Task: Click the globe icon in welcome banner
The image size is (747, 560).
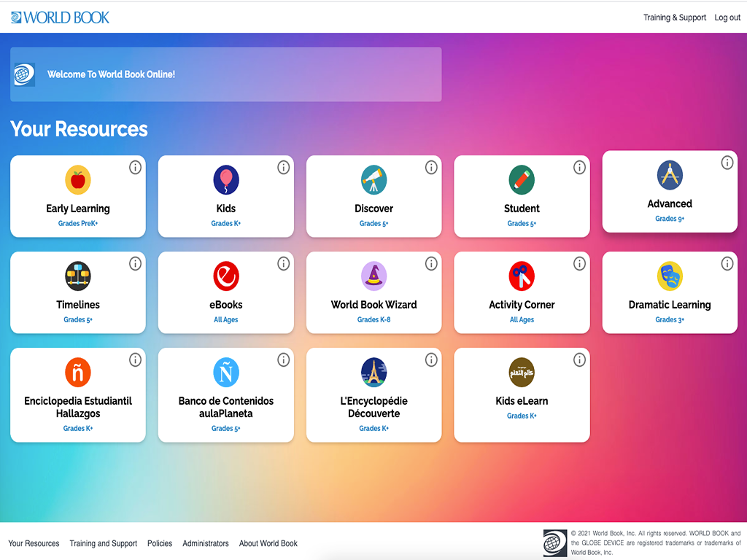Action: pyautogui.click(x=24, y=74)
